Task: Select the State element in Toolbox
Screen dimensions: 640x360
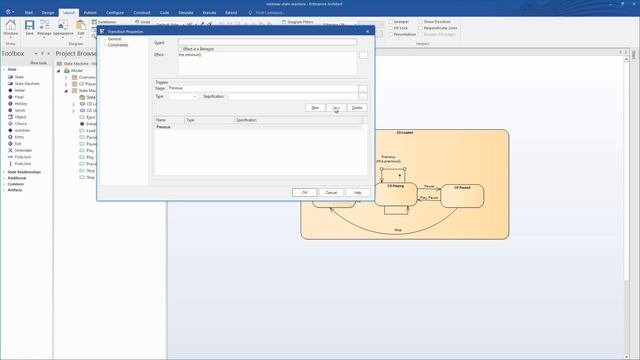Action: click(x=16, y=77)
